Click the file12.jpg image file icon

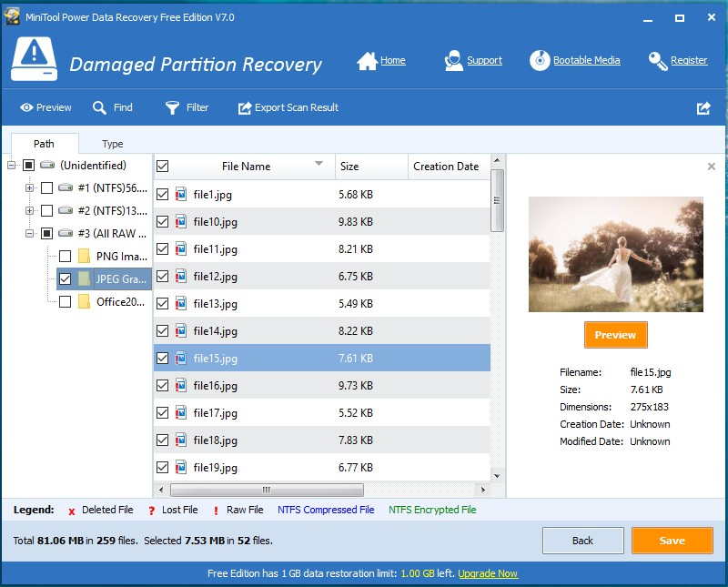point(181,277)
